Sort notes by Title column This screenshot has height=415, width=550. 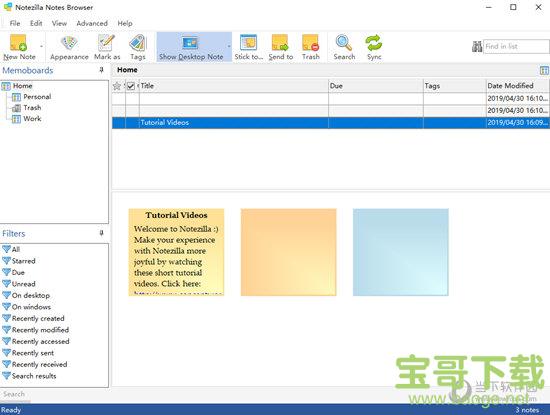pos(234,86)
